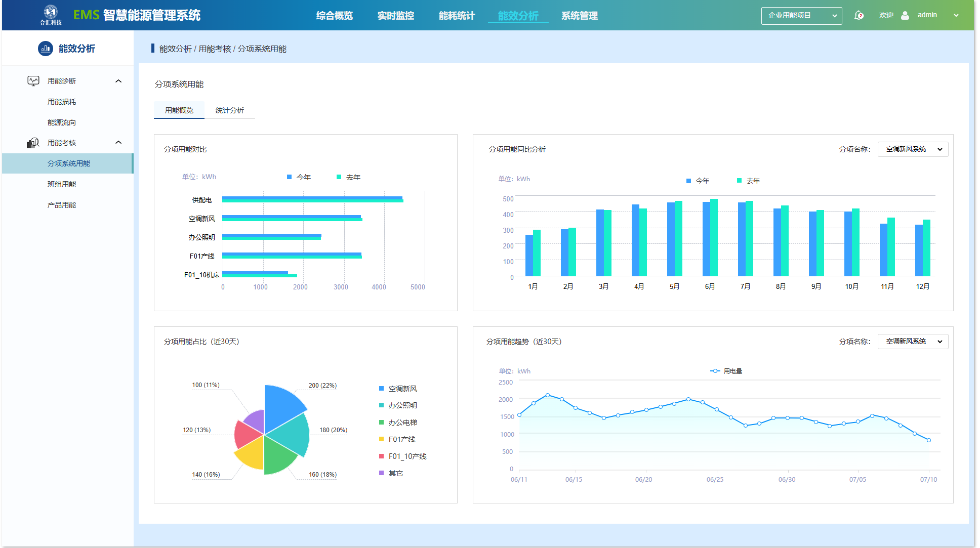Open 分项名称 dropdown in 同比分析 panel

(x=912, y=149)
